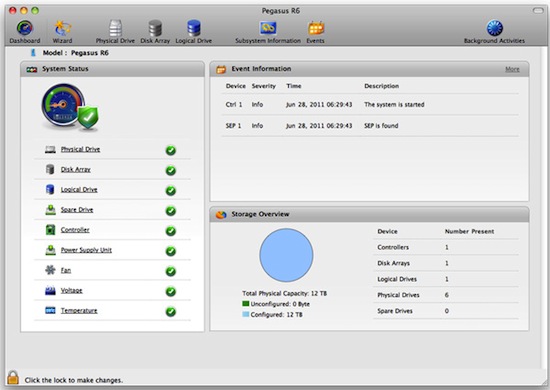Click the 'Number Present' column header
Screen dimensions: 550x390
(469, 231)
